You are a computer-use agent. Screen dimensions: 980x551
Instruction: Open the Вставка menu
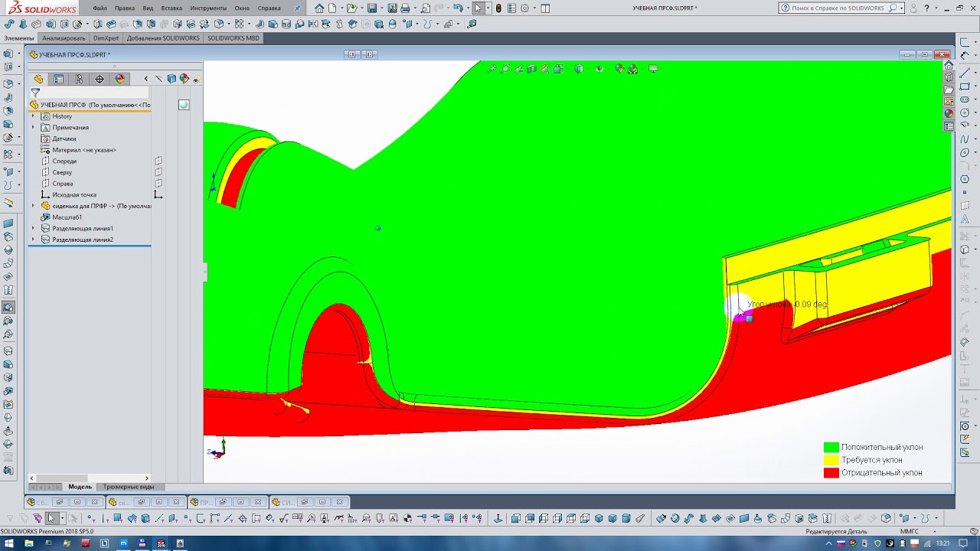click(171, 8)
